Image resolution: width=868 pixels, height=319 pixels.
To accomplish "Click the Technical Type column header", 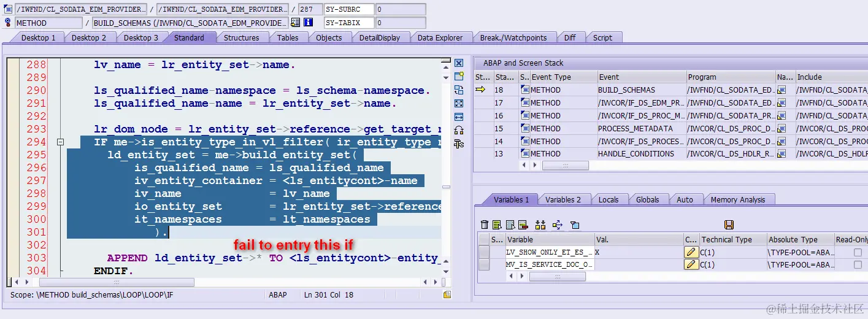I will [733, 240].
